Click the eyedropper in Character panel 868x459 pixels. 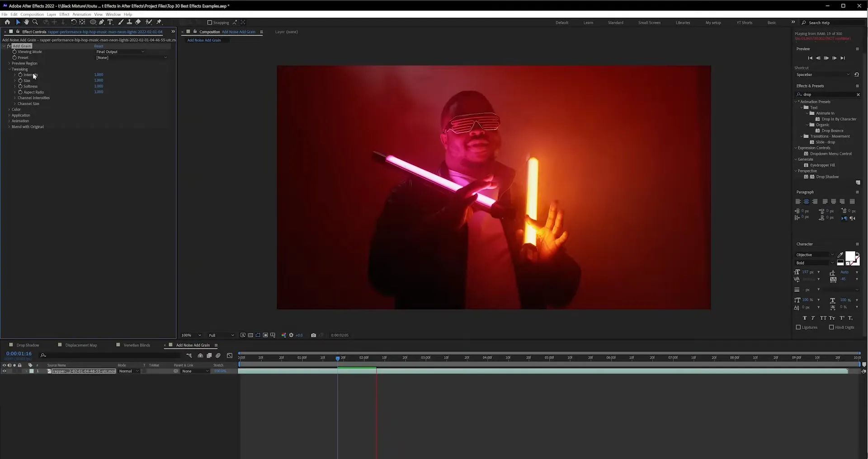click(x=840, y=255)
